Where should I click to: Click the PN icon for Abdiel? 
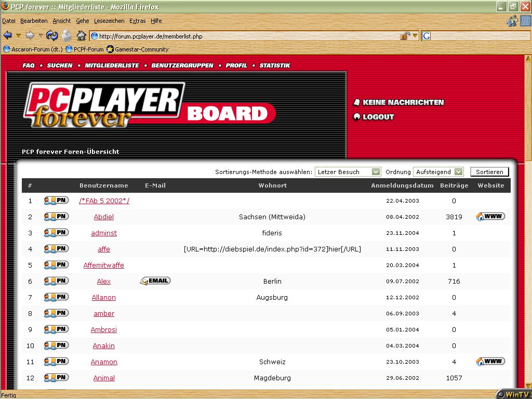click(x=56, y=217)
